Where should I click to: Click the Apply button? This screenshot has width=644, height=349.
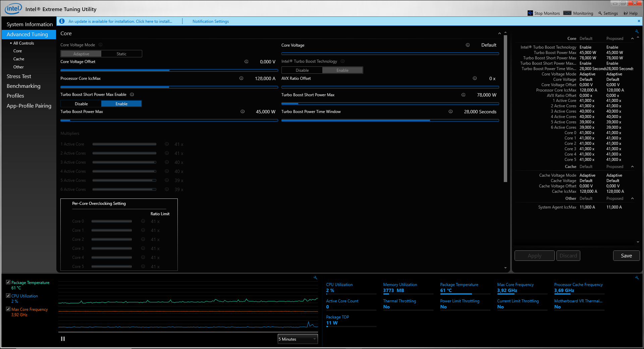534,255
